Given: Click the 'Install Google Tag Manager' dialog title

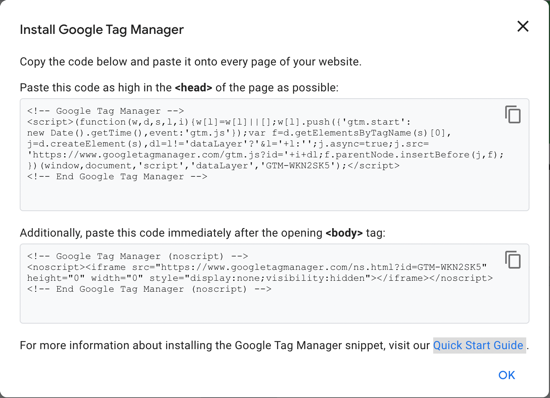Looking at the screenshot, I should (102, 29).
